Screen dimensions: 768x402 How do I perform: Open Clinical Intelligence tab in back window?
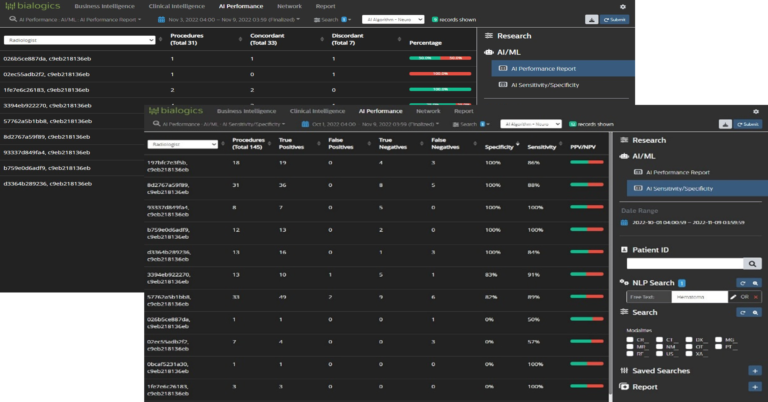click(x=176, y=6)
